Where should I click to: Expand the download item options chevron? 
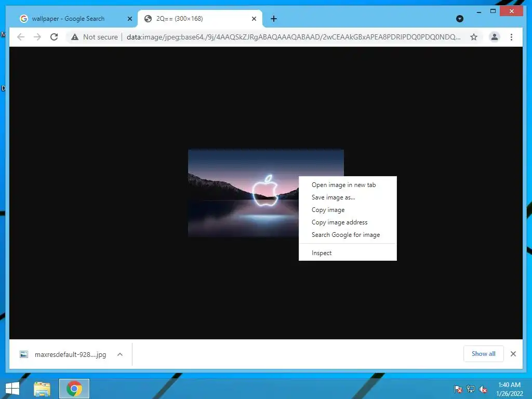120,354
